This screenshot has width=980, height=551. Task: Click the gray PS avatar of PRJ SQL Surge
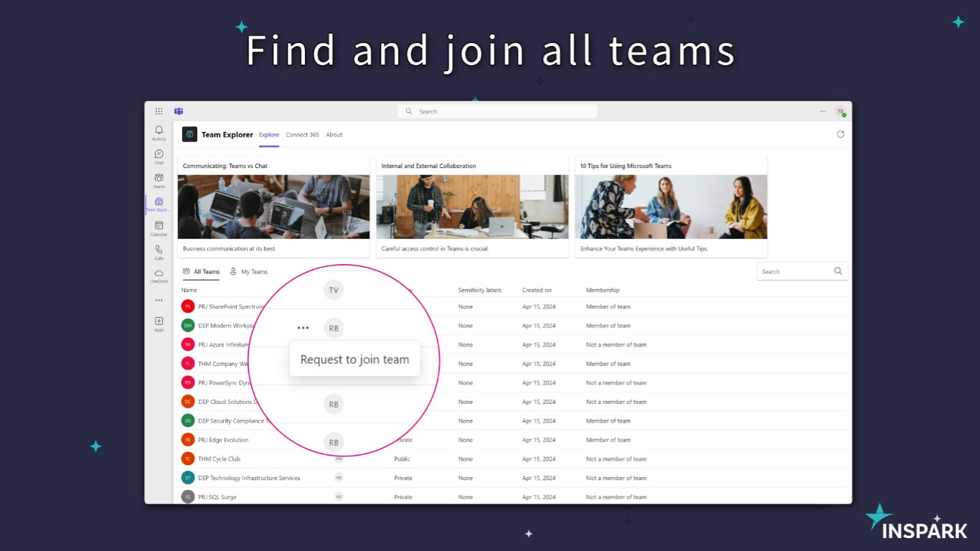pos(188,496)
